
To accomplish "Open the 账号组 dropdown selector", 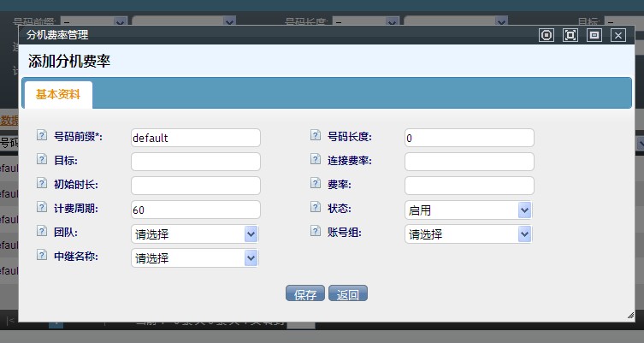I will [x=468, y=234].
